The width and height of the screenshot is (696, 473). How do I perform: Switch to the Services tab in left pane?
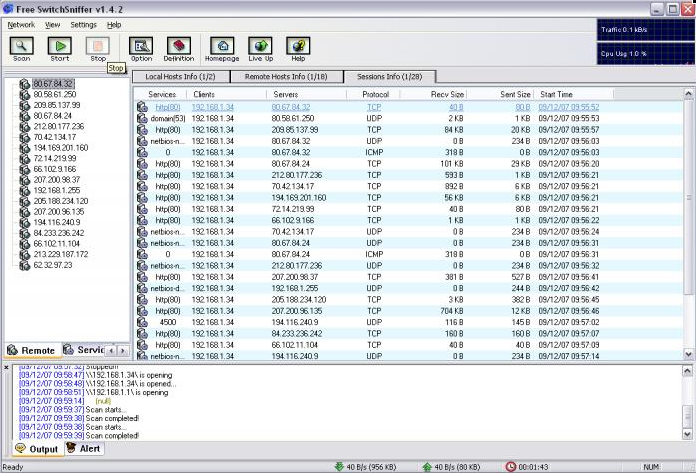(x=83, y=350)
